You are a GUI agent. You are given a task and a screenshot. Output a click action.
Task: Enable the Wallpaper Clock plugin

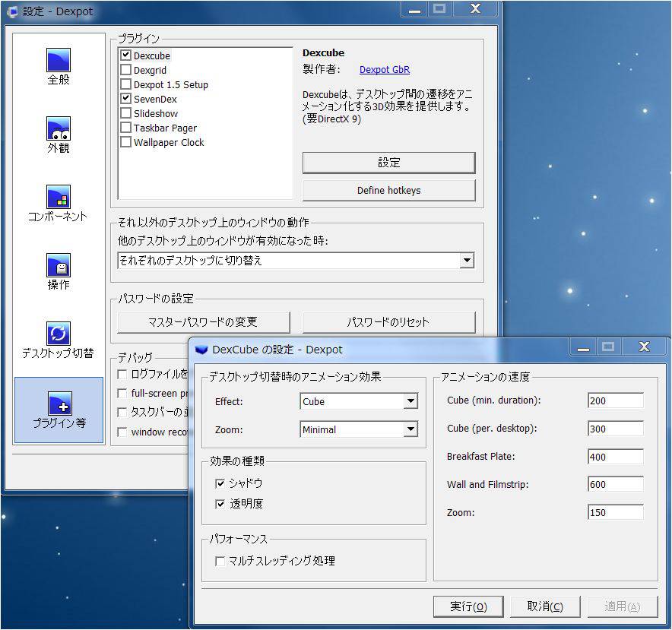pos(125,142)
